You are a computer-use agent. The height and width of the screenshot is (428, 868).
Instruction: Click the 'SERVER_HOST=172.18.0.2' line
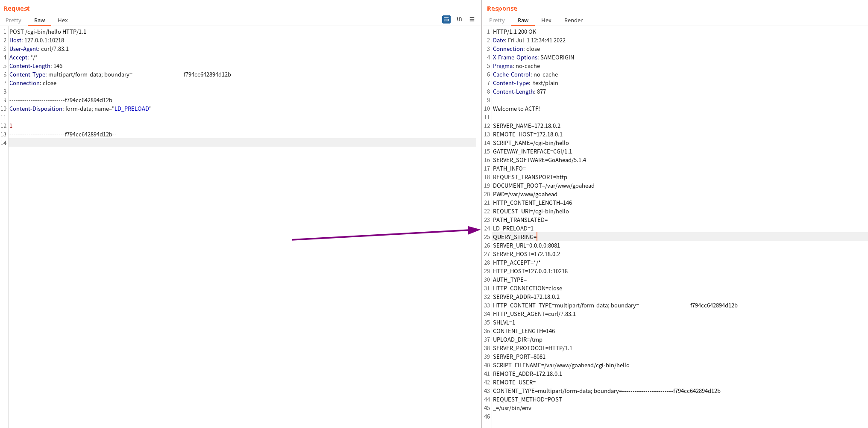[526, 254]
